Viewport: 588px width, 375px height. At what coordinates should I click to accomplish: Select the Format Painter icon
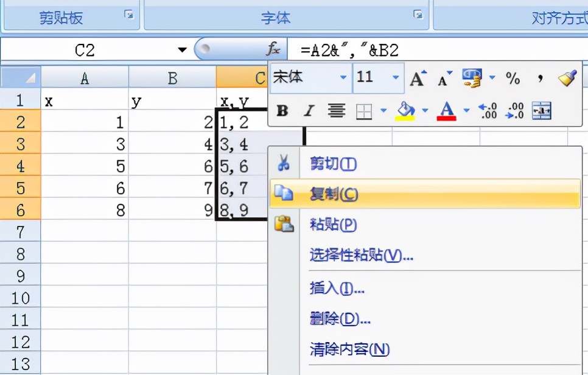coord(567,78)
